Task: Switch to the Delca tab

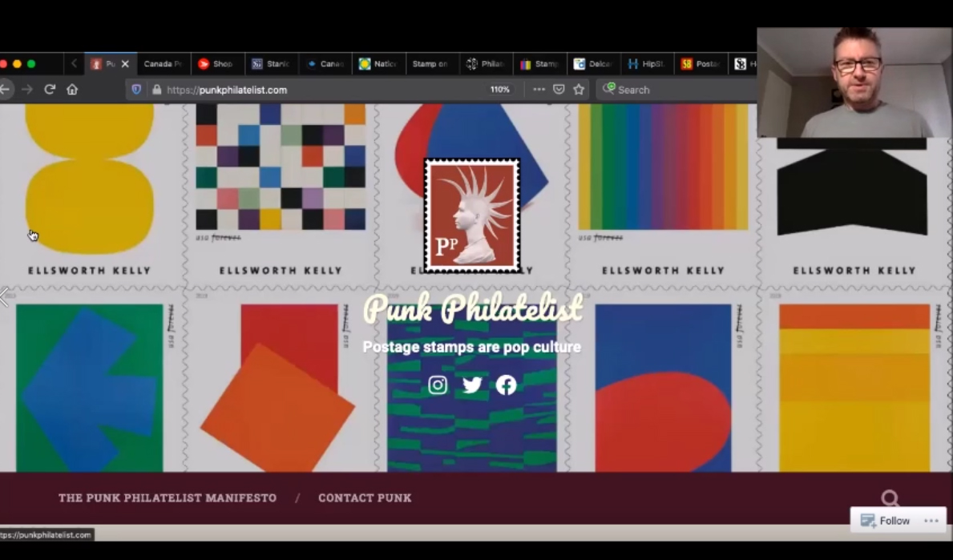Action: 592,64
